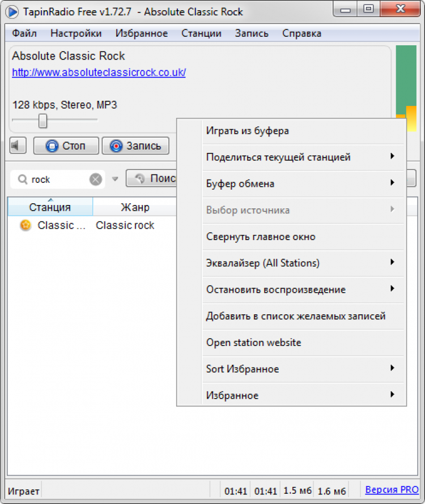
Task: Sort by the Жанр column header
Action: point(135,207)
